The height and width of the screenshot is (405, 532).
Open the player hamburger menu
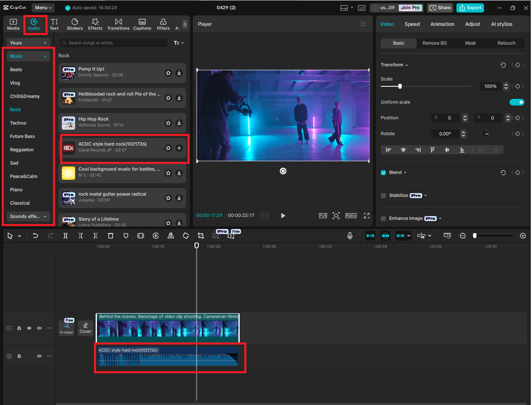point(363,24)
